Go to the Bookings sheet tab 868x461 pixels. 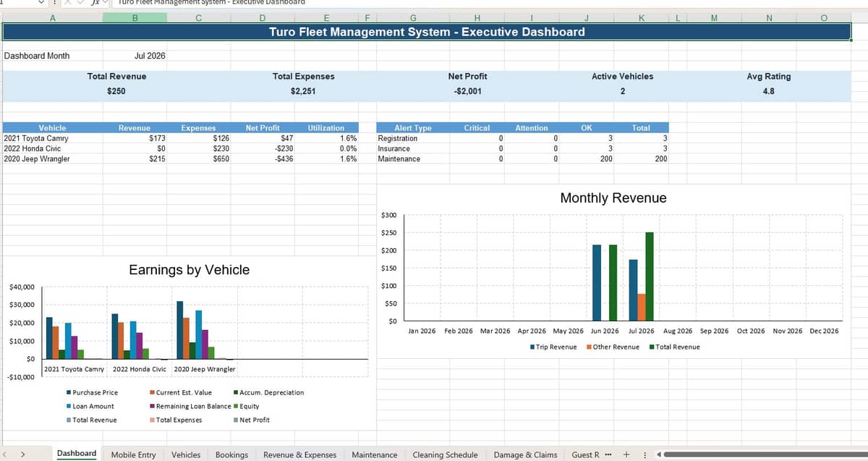pos(231,454)
